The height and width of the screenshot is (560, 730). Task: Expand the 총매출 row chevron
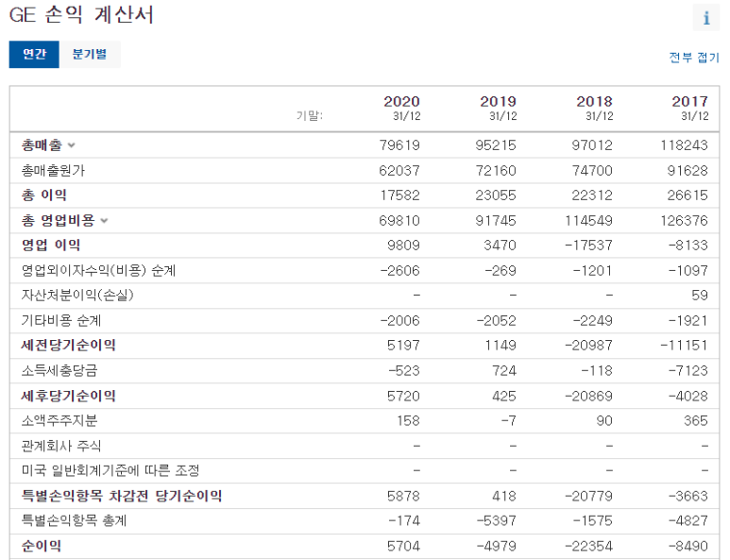71,145
